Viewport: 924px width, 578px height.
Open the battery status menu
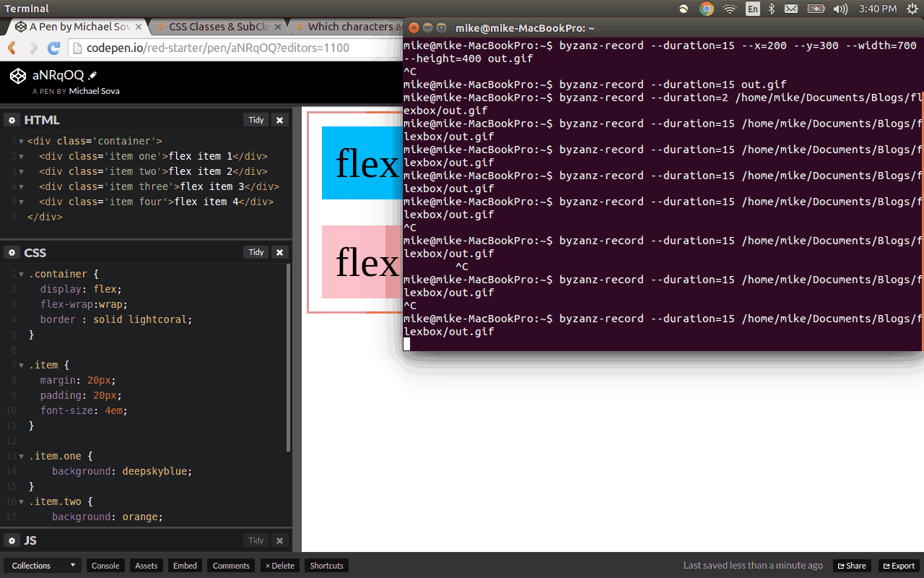click(x=816, y=9)
